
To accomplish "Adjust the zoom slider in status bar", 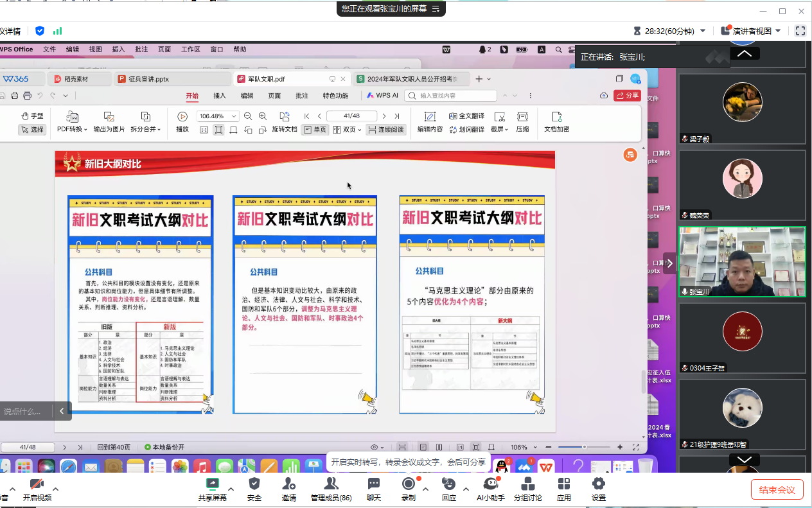I will click(584, 447).
